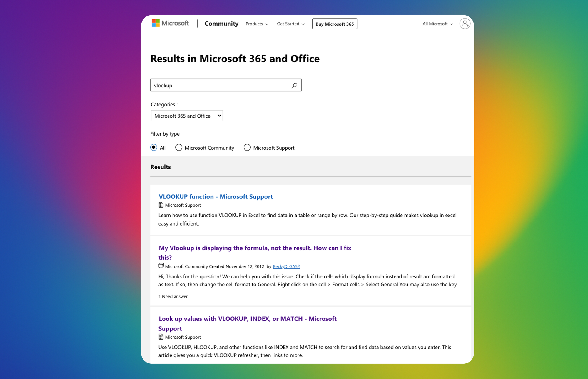Expand the All Microsoft menu
This screenshot has width=588, height=379.
click(437, 24)
